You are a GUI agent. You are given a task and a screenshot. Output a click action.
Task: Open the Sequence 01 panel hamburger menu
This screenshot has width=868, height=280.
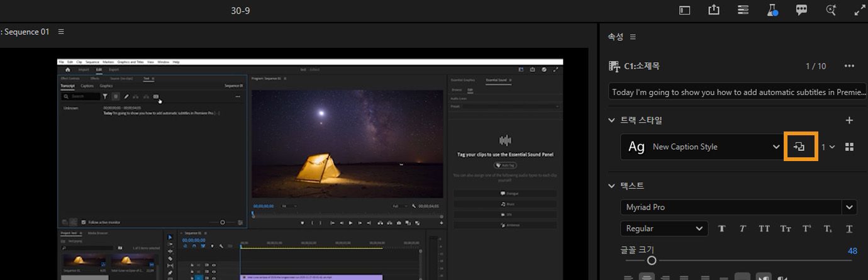[61, 31]
